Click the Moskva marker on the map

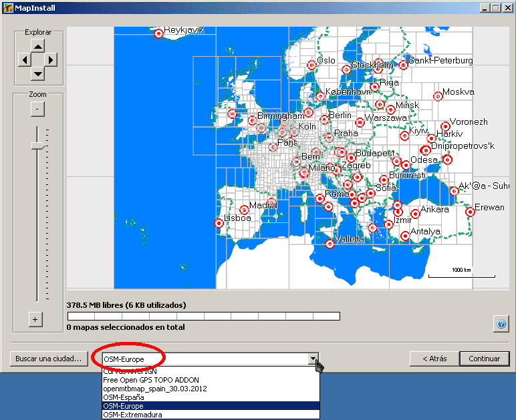tap(438, 96)
